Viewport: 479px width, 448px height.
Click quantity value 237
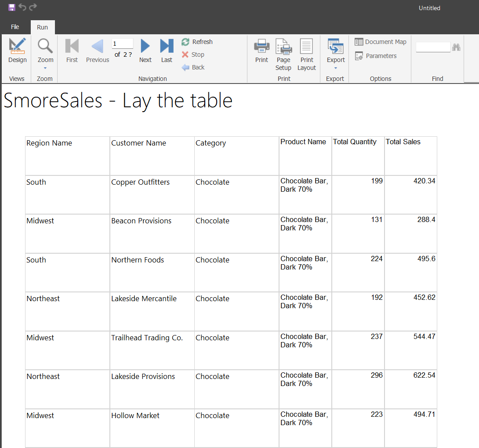377,336
